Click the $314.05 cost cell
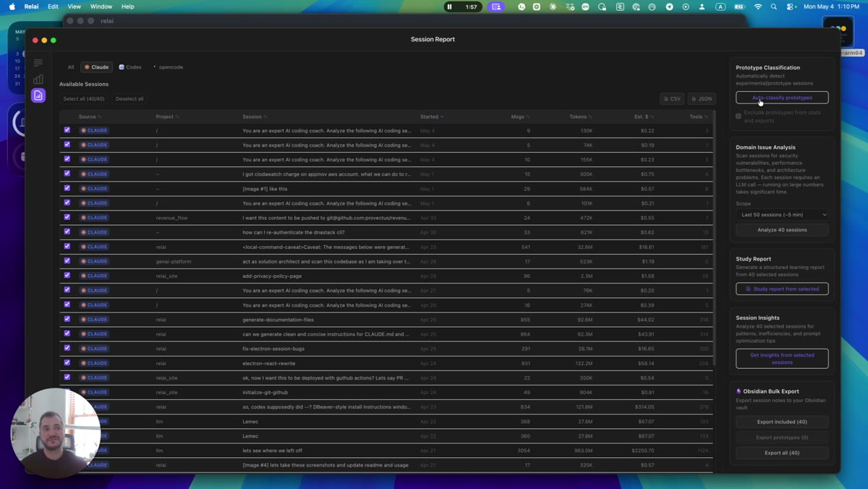Screen dimensions: 868x489 [x=642, y=407]
